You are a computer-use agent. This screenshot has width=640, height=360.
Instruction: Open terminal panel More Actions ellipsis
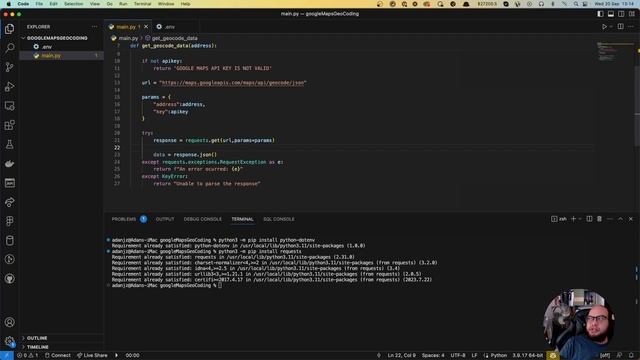point(610,219)
